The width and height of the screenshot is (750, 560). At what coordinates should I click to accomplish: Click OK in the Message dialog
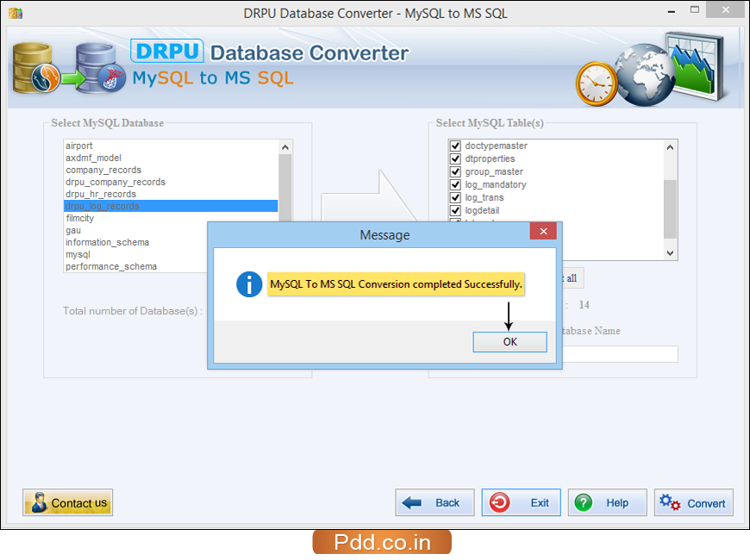coord(509,342)
